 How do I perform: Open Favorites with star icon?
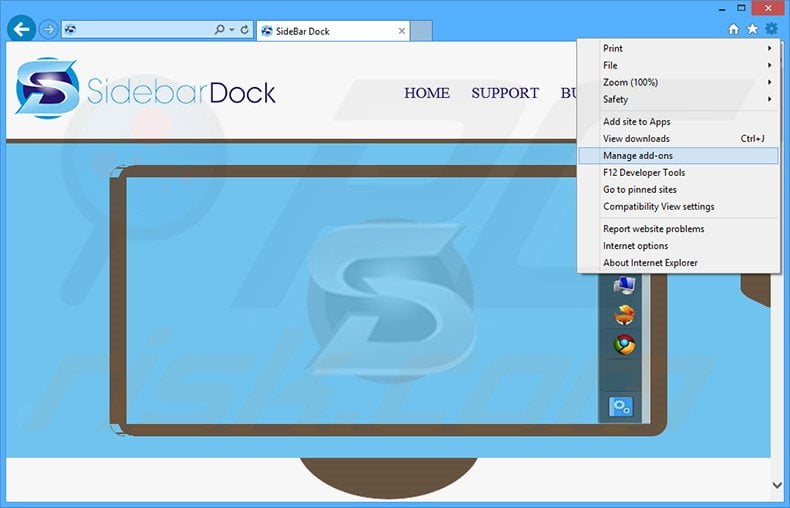pyautogui.click(x=752, y=29)
